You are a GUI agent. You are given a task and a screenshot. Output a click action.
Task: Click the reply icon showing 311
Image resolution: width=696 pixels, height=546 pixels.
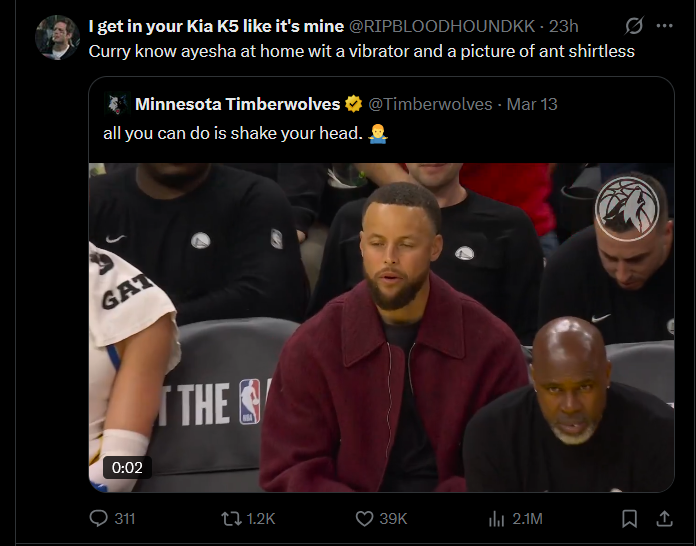[x=99, y=518]
